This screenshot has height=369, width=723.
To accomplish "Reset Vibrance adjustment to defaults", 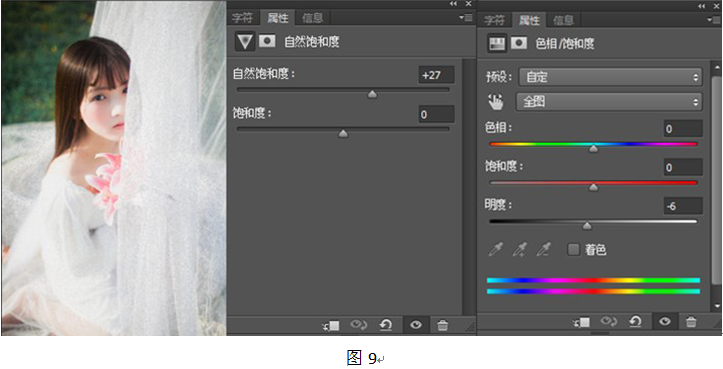I will click(385, 325).
